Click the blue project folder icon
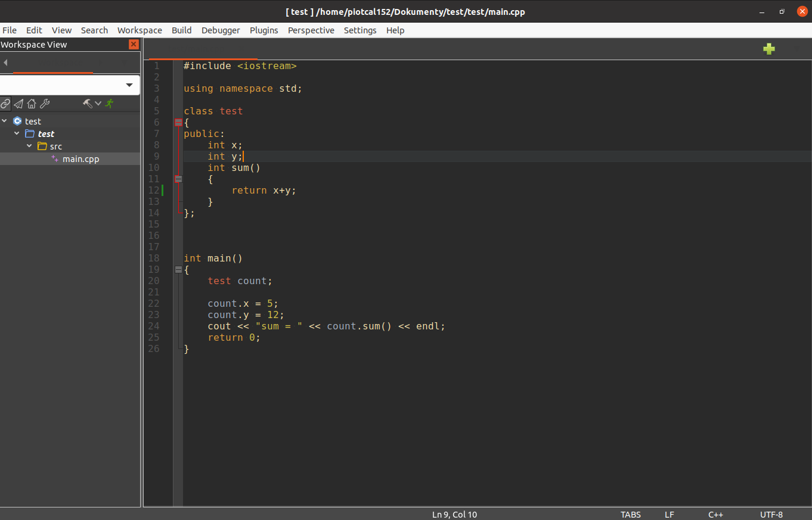The width and height of the screenshot is (812, 520). [x=30, y=133]
